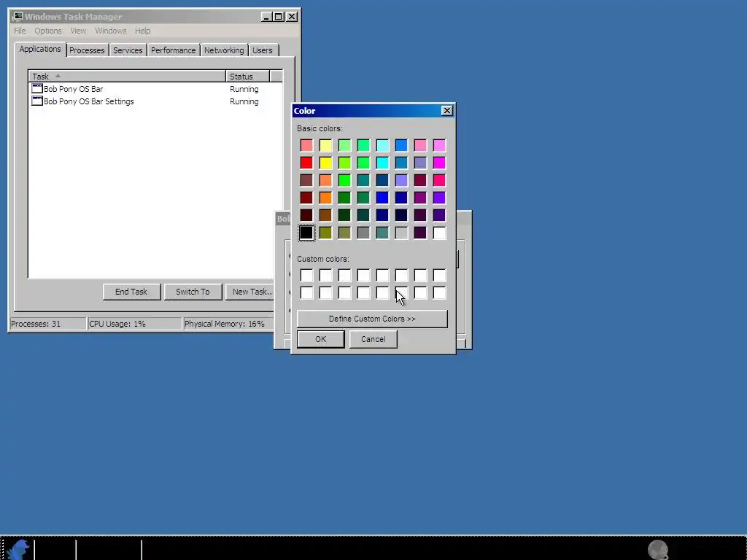Open the File menu in Task Manager
This screenshot has height=560, width=747.
[20, 31]
